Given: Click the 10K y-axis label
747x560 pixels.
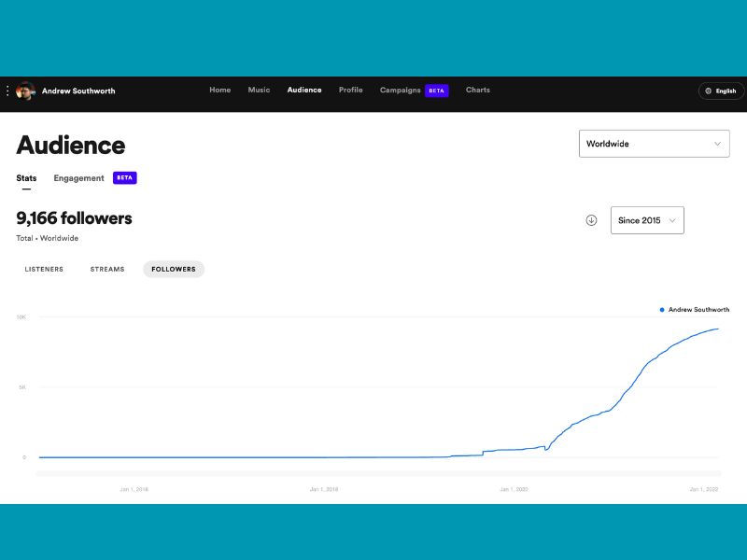Looking at the screenshot, I should 21,317.
